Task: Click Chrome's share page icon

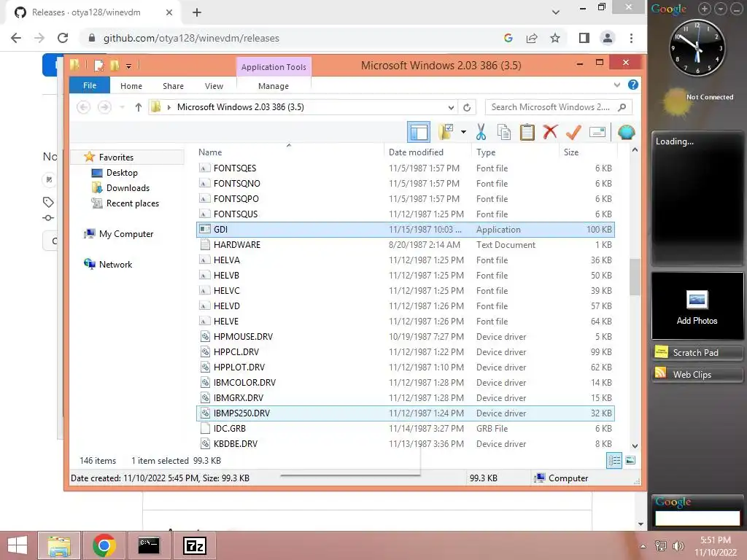Action: point(532,38)
